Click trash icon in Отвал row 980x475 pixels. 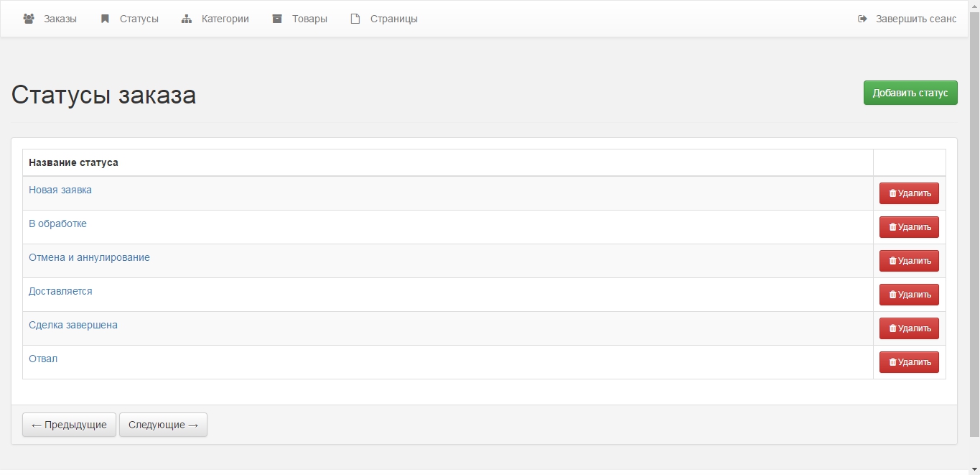[x=892, y=362]
